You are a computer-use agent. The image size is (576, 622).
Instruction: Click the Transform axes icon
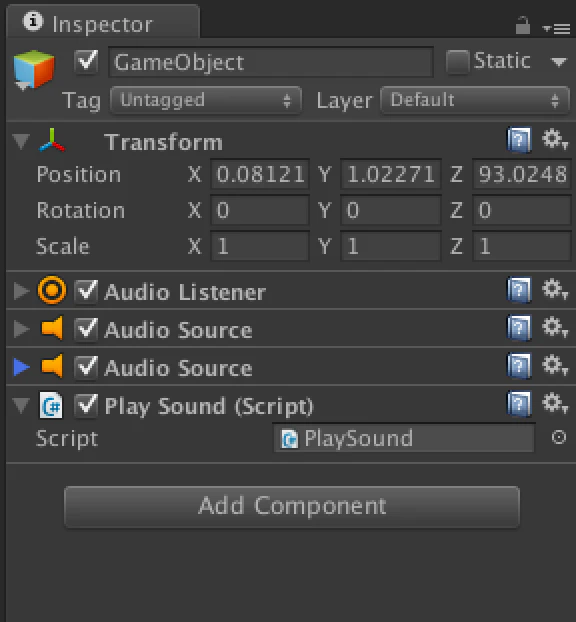(x=52, y=140)
